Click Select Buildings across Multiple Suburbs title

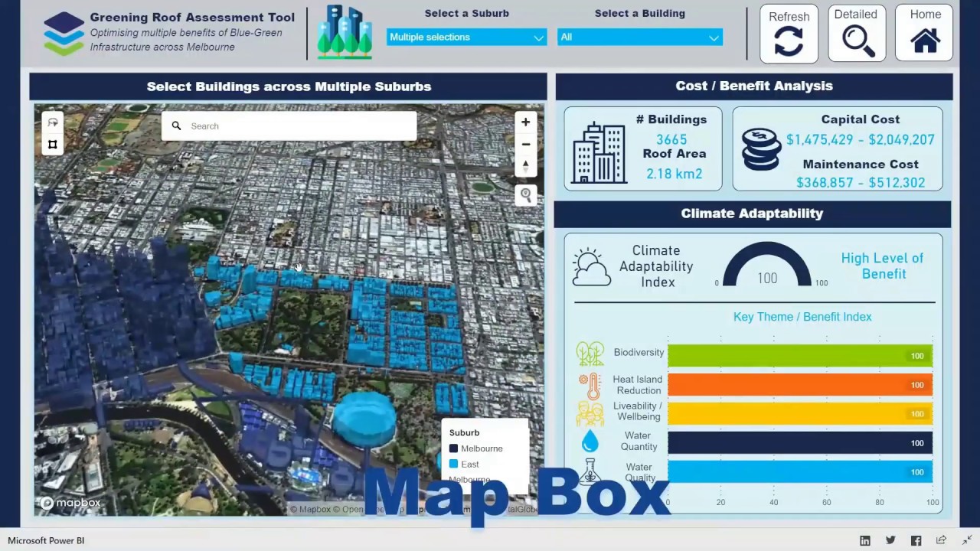coord(289,86)
